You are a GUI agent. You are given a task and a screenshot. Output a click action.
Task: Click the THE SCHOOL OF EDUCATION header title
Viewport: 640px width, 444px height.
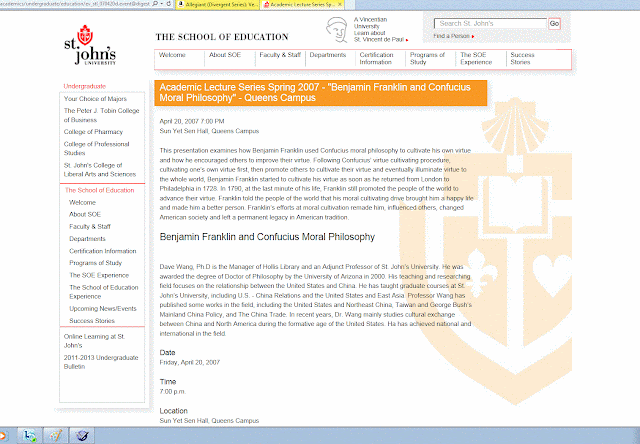click(222, 37)
